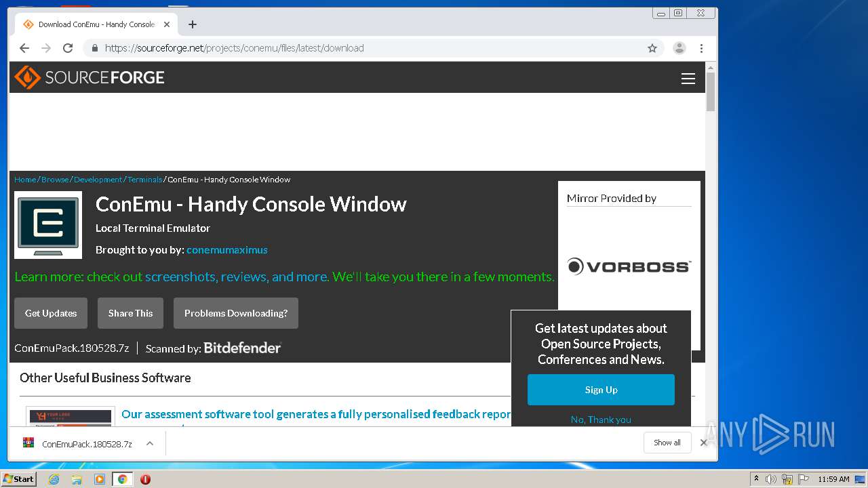This screenshot has width=868, height=488.
Task: Click Problems Downloading? button
Action: pyautogui.click(x=236, y=313)
